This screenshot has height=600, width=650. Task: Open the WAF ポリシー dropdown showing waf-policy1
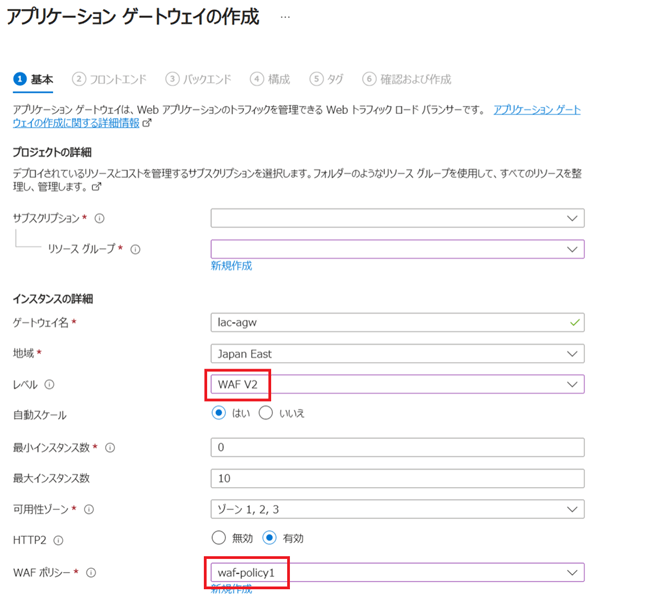coord(398,573)
